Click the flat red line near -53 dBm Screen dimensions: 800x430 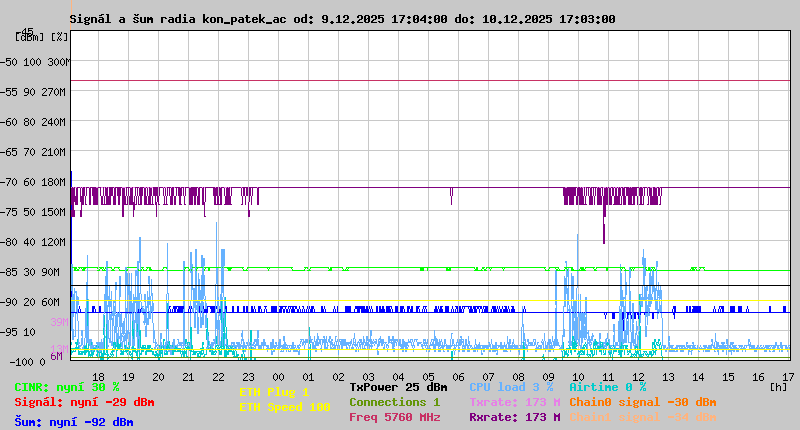coord(430,81)
